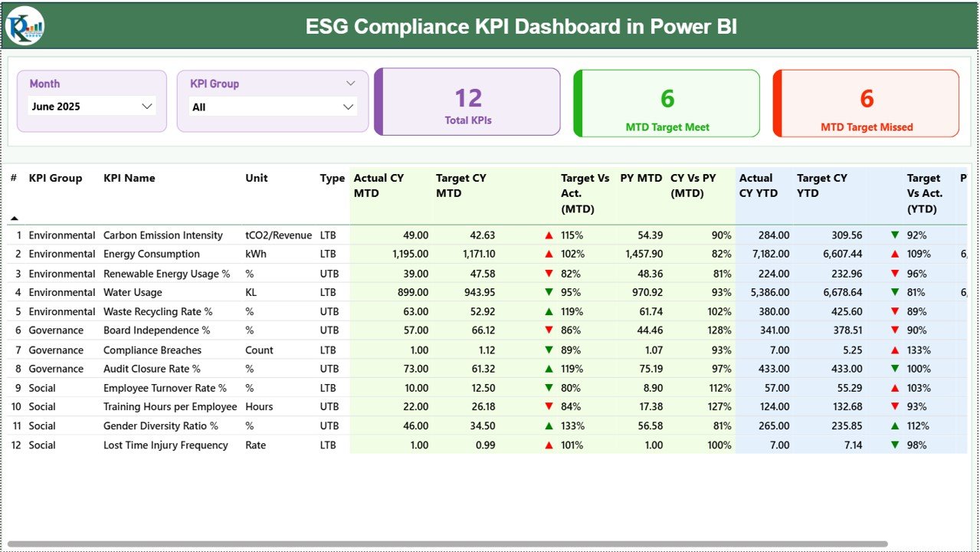This screenshot has height=552, width=980.
Task: Click the Actual CY MTD column header
Action: coord(380,186)
